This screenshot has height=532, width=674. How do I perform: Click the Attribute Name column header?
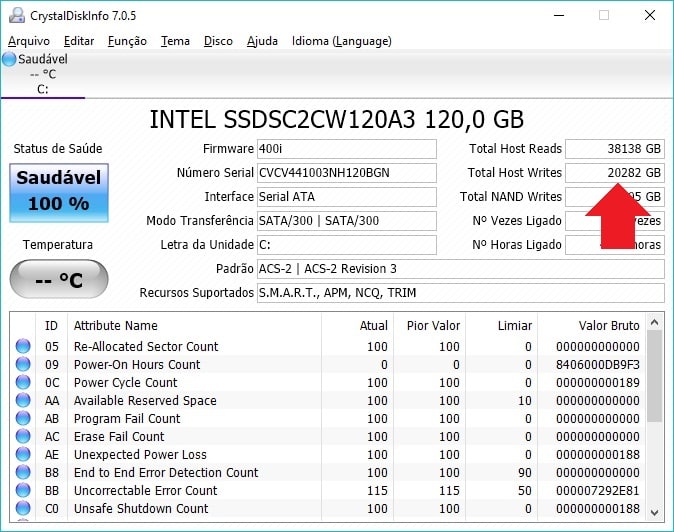click(194, 325)
